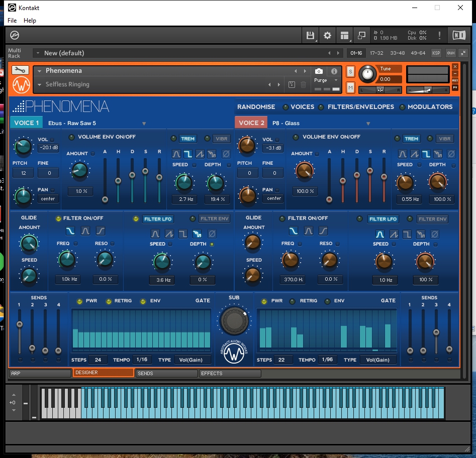The width and height of the screenshot is (476, 458).
Task: Toggle Voice 2 Filter on/off
Action: pos(282,218)
